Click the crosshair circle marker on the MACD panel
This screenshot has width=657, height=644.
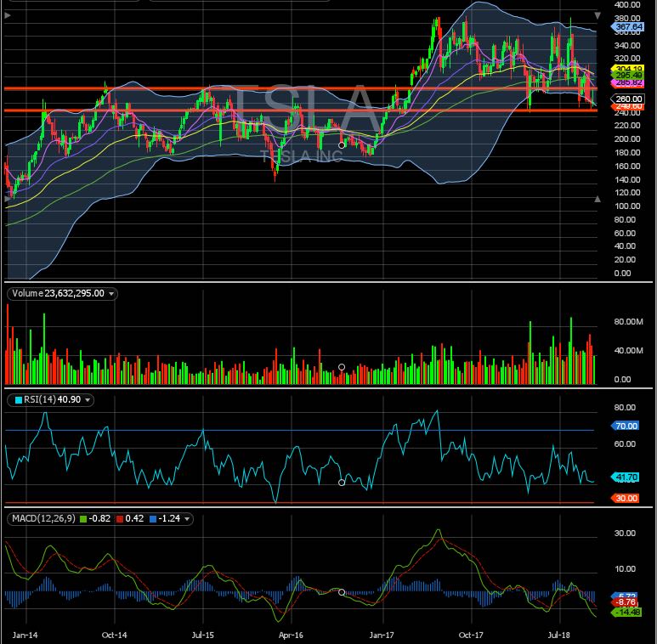[342, 592]
